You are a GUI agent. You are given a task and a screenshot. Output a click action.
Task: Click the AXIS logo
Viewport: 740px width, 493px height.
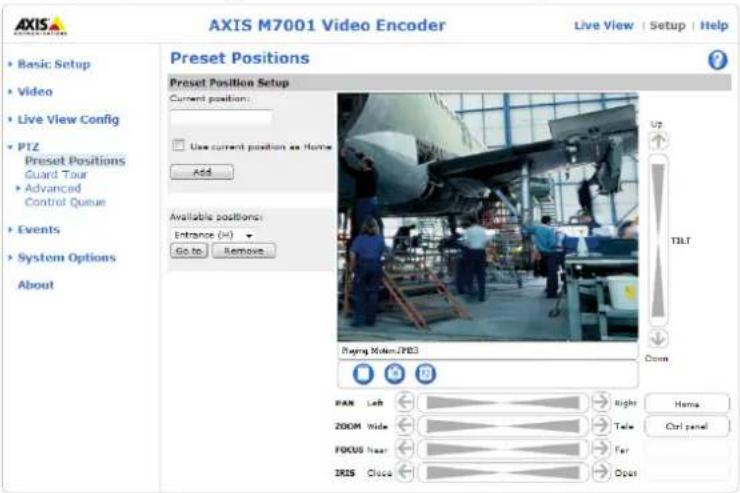click(x=40, y=25)
